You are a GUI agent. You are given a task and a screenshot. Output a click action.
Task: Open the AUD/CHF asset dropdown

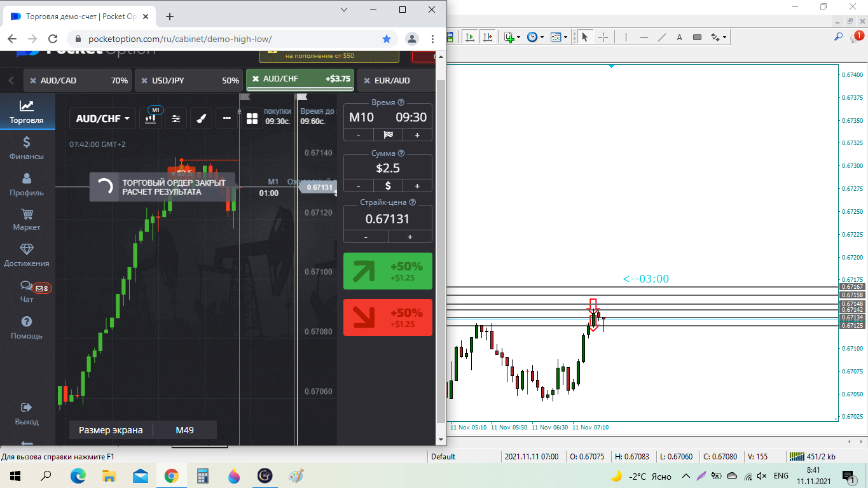[x=102, y=118]
